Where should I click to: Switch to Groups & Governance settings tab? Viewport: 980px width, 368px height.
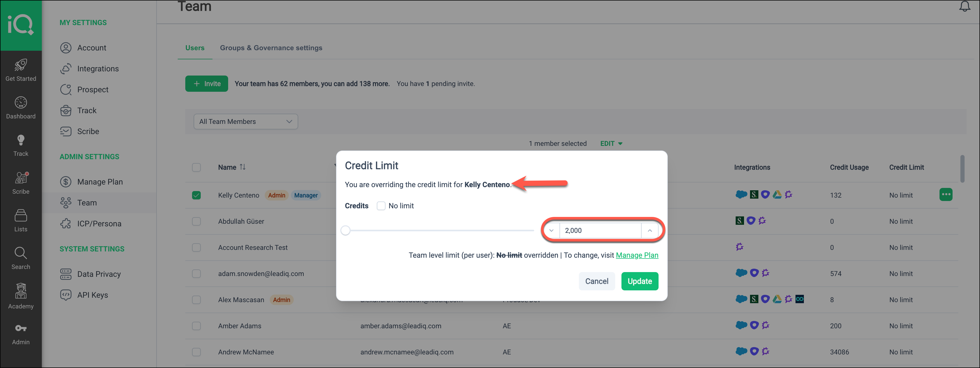tap(271, 48)
